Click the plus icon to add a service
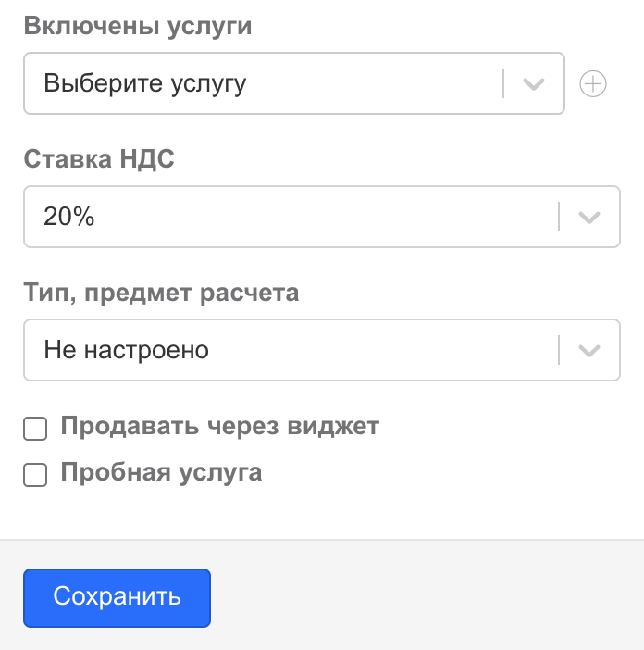 pos(592,84)
